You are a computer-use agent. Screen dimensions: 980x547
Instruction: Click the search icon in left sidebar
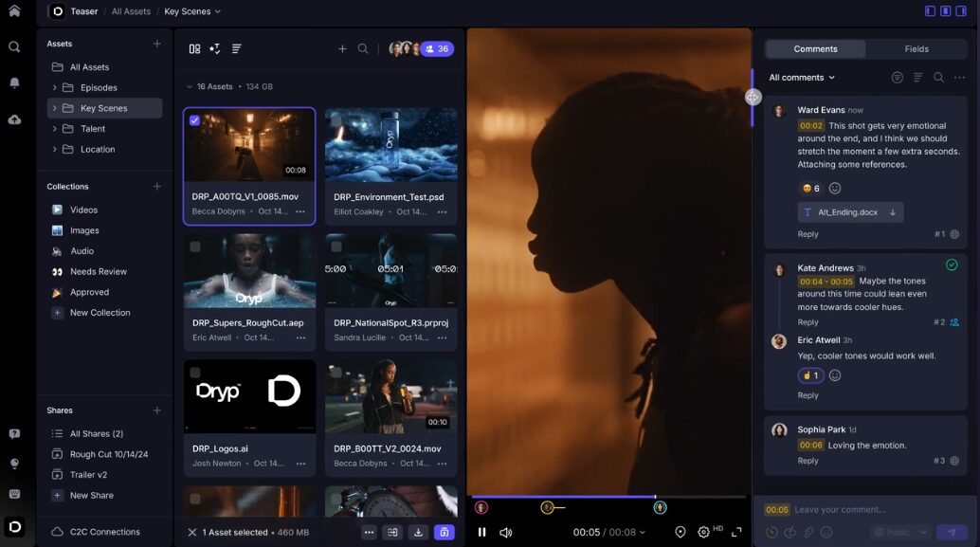click(14, 46)
